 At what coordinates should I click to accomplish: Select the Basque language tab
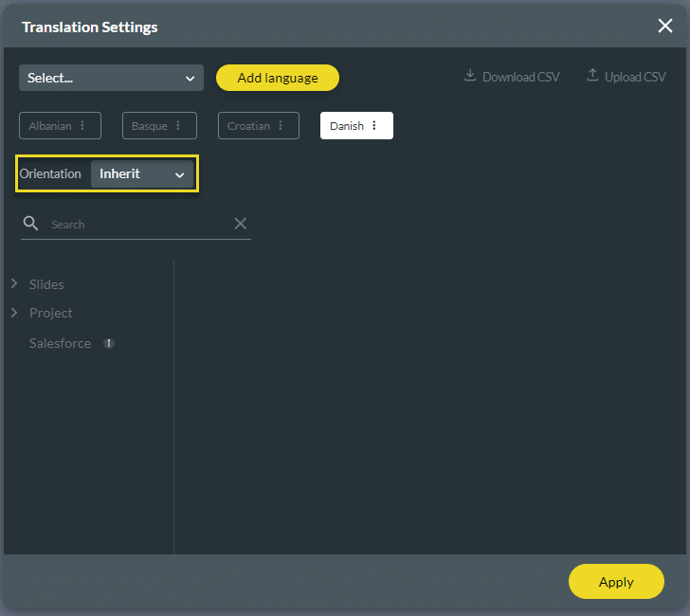[150, 126]
